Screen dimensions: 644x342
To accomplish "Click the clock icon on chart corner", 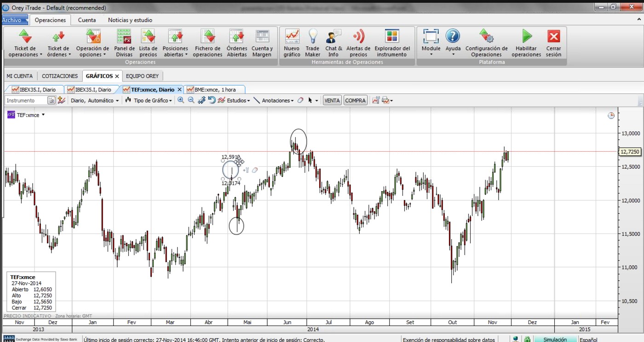I will 611,115.
